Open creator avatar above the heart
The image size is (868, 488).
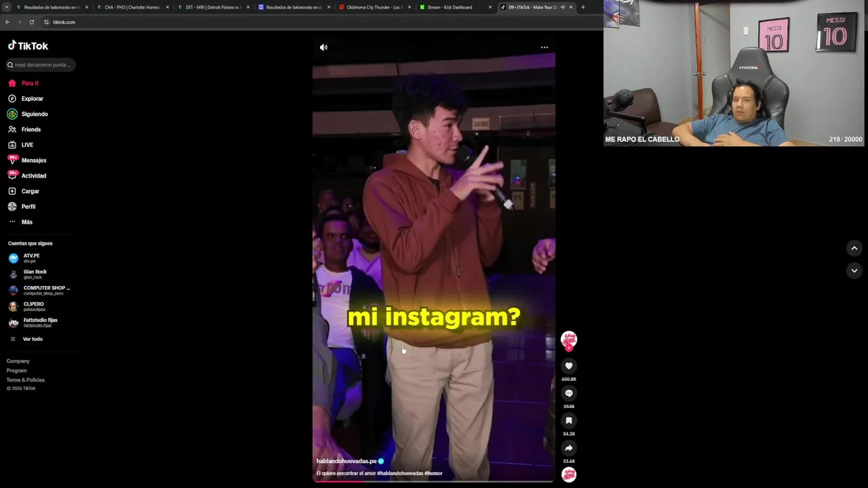[x=569, y=340]
